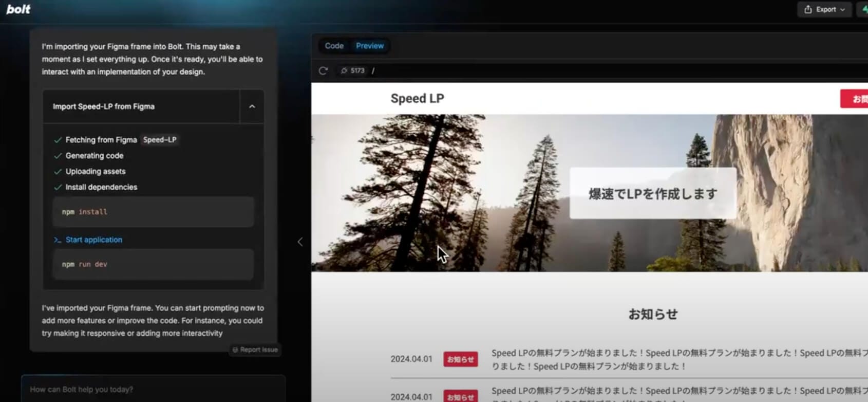Click the first red お知らせ tag

pos(460,359)
